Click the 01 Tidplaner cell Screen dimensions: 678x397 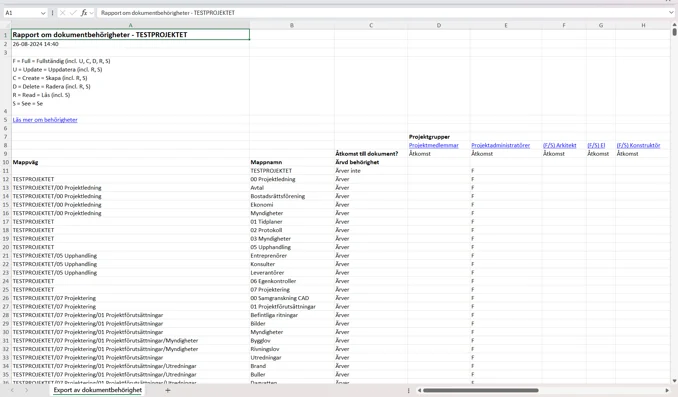[x=291, y=221]
